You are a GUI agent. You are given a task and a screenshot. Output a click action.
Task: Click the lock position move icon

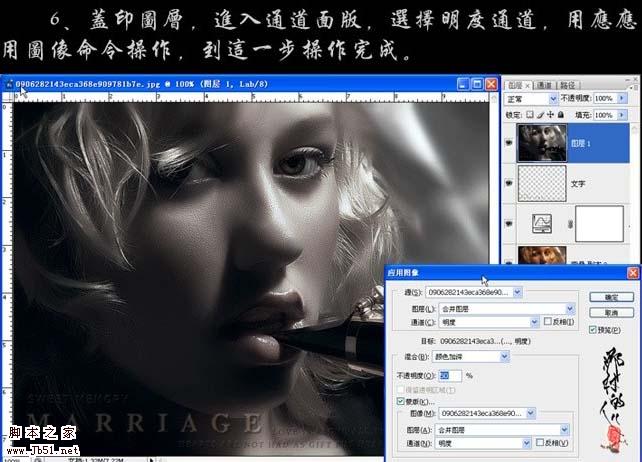pyautogui.click(x=551, y=115)
